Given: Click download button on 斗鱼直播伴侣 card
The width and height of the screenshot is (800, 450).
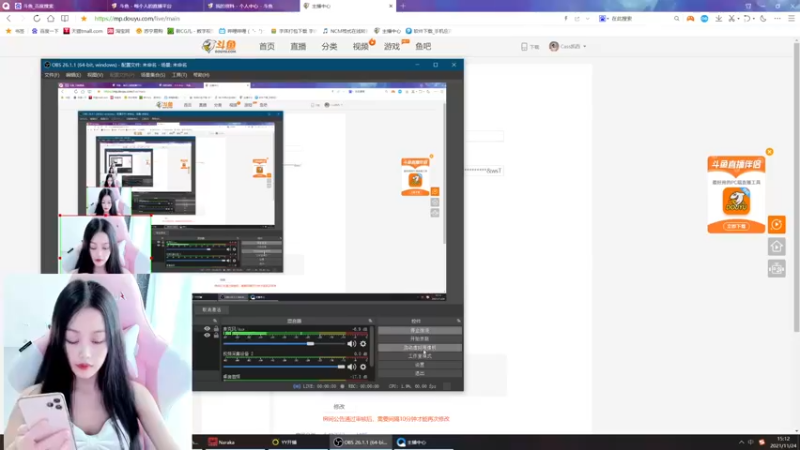Looking at the screenshot, I should click(x=736, y=226).
